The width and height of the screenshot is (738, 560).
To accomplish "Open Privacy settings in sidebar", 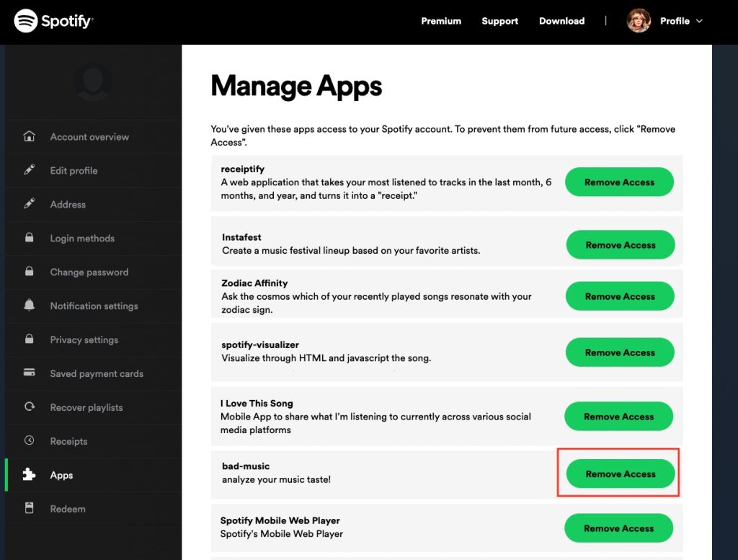I will 84,339.
